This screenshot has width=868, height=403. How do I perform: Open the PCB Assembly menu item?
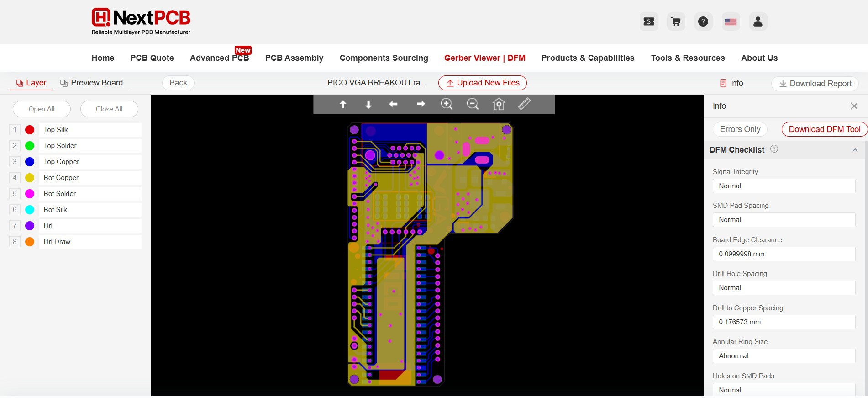294,58
